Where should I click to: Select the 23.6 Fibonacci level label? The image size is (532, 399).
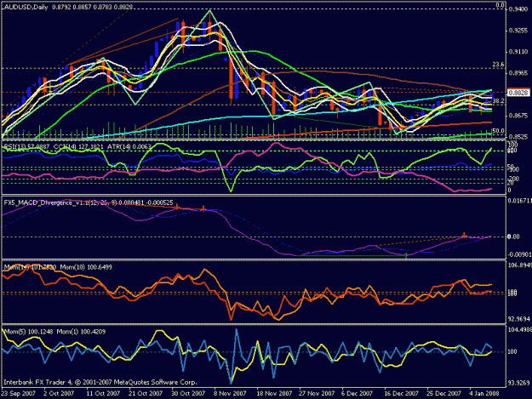tap(498, 65)
